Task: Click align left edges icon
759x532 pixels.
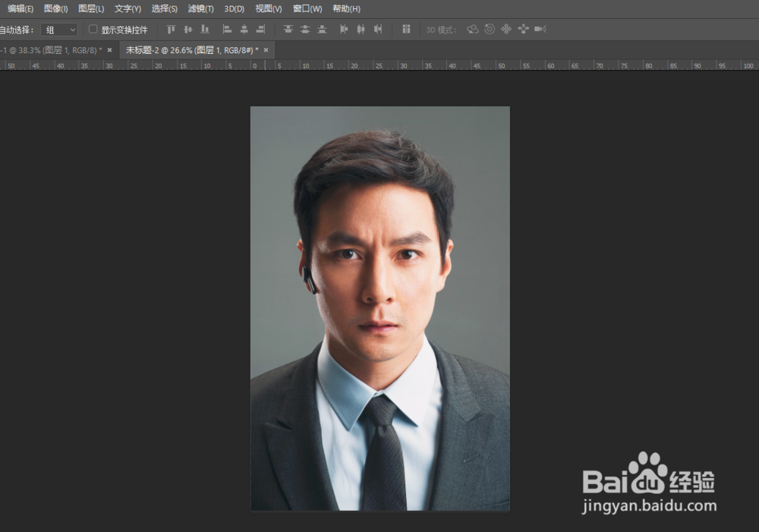Action: (227, 30)
